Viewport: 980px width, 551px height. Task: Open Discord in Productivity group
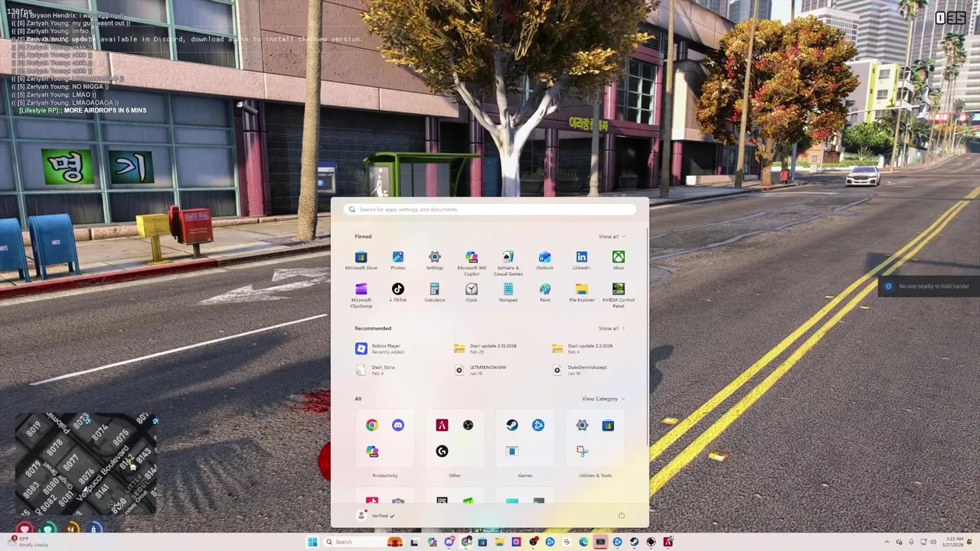coord(397,425)
